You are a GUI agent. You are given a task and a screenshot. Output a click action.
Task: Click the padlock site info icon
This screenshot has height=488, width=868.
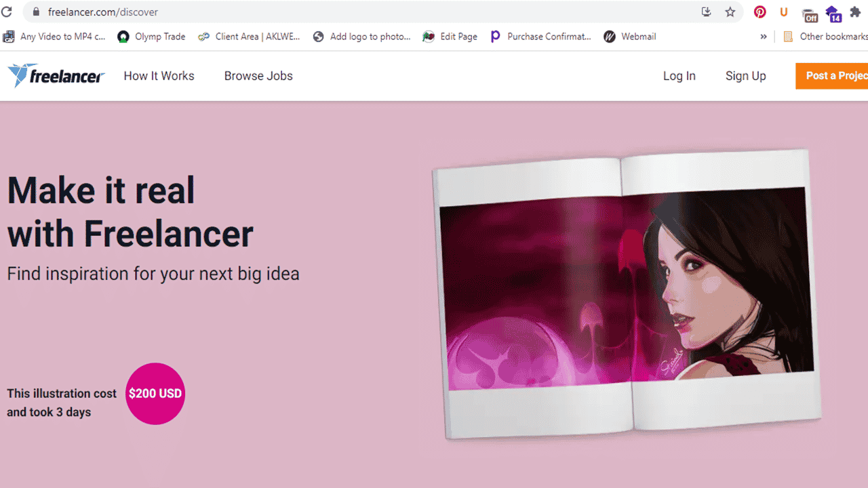tap(35, 12)
